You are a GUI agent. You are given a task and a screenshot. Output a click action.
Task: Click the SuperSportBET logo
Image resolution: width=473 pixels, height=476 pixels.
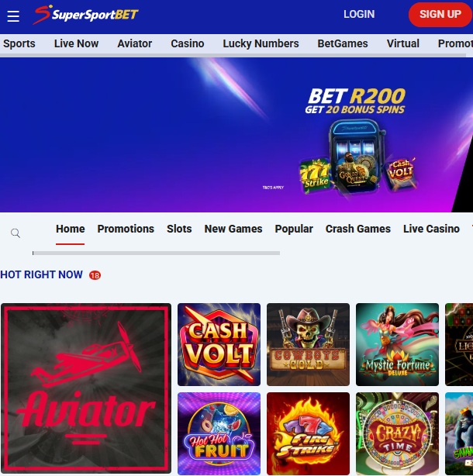[x=85, y=14]
